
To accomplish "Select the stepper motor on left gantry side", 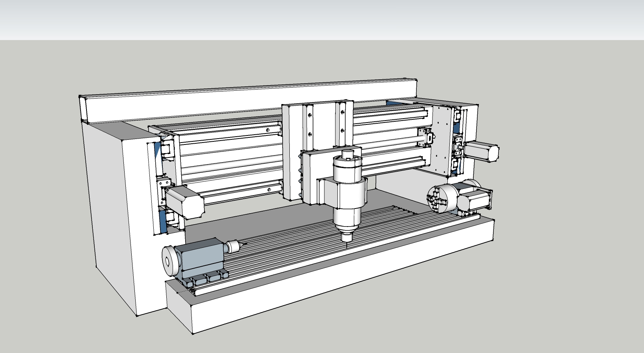I will point(184,201).
